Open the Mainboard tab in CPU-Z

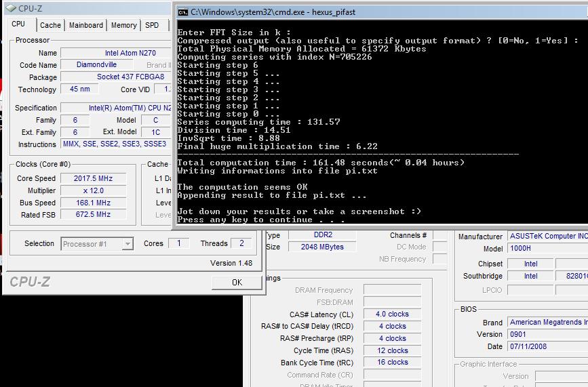pyautogui.click(x=86, y=25)
